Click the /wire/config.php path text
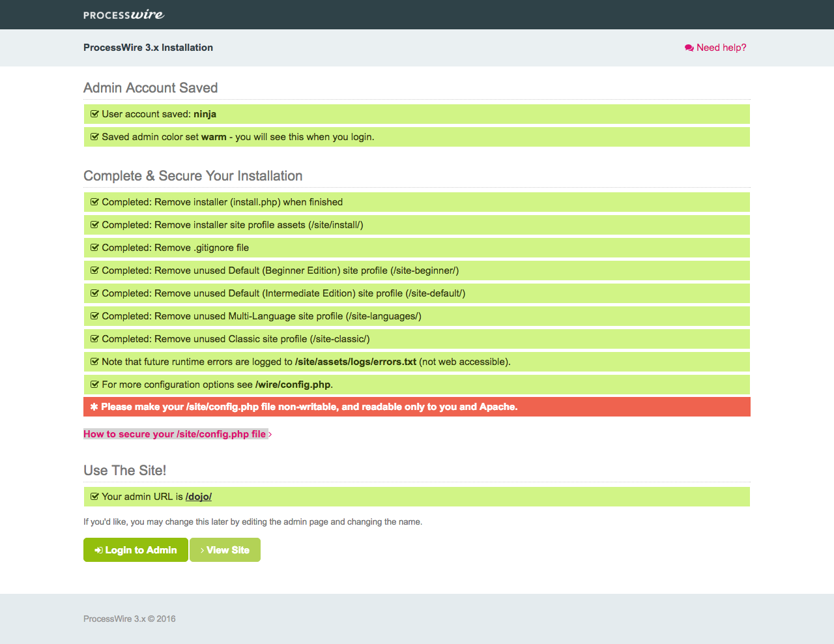Image resolution: width=834 pixels, height=644 pixels. coord(293,385)
